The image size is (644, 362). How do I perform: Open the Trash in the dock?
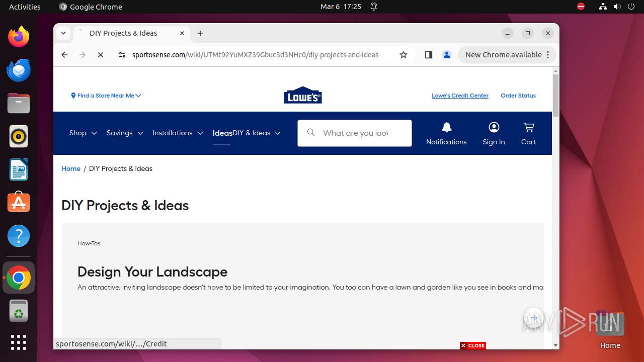(19, 311)
